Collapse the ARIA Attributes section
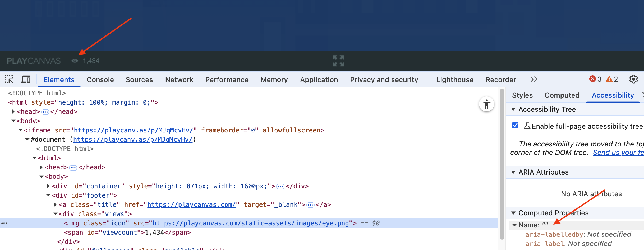Viewport: 644px width, 250px height. (x=513, y=172)
